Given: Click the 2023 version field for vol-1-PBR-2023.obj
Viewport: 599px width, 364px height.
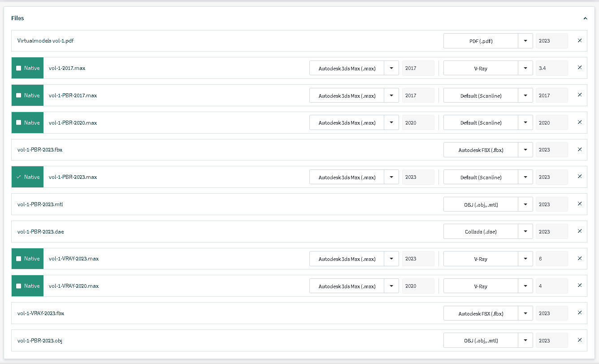Looking at the screenshot, I should [551, 340].
